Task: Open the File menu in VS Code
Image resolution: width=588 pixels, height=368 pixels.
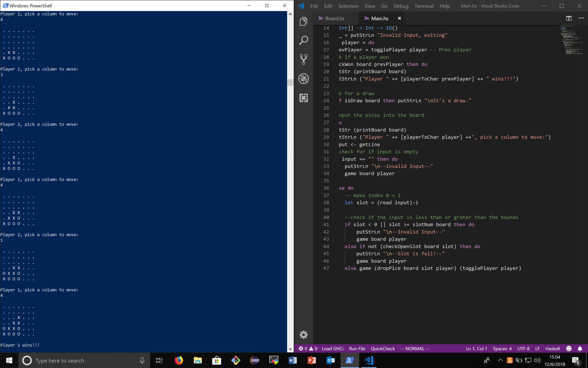Action: tap(314, 6)
